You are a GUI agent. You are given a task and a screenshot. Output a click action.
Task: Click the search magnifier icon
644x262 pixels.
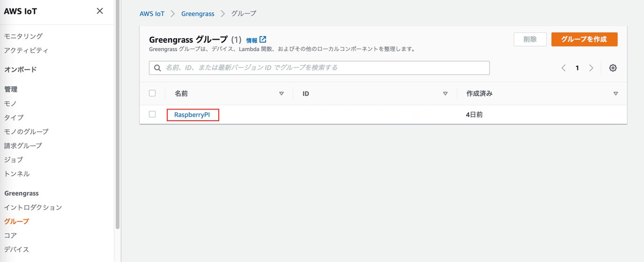click(158, 68)
